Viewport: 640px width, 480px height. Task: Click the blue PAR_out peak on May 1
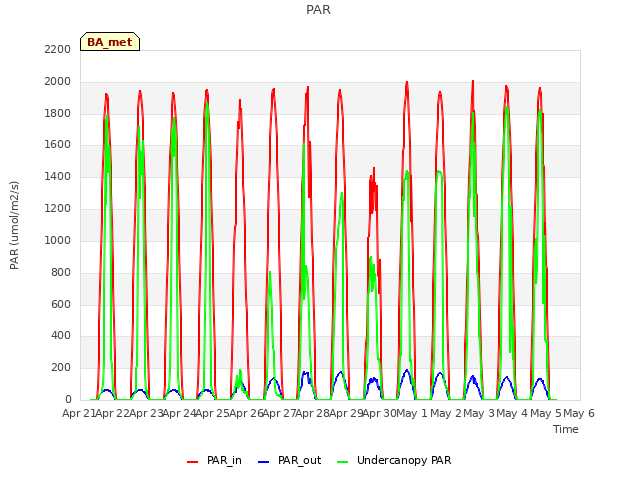tap(407, 371)
